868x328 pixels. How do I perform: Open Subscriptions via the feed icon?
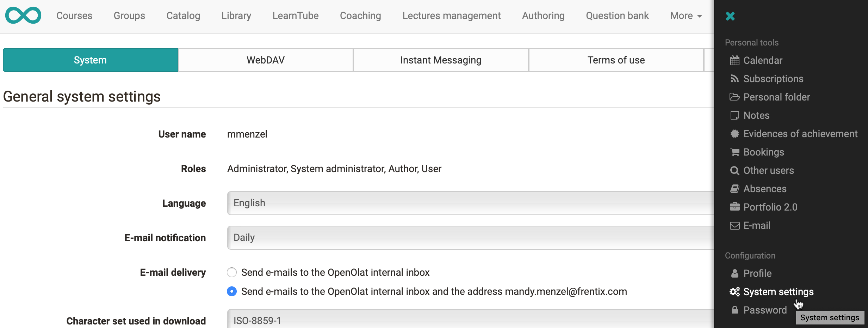pyautogui.click(x=773, y=79)
